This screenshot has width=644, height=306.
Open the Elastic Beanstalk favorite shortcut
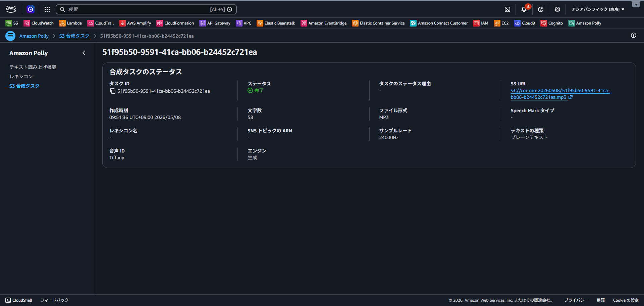[276, 23]
